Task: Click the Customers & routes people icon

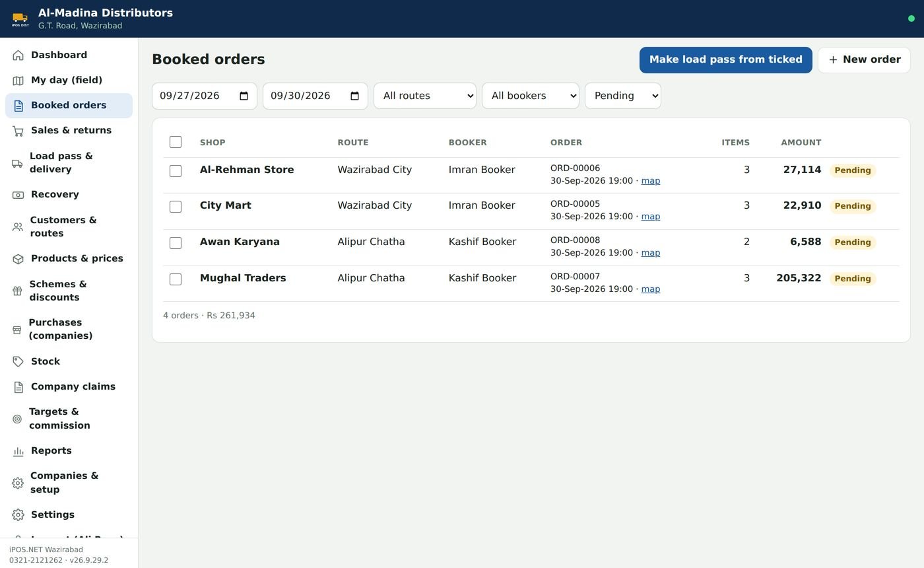Action: (17, 227)
